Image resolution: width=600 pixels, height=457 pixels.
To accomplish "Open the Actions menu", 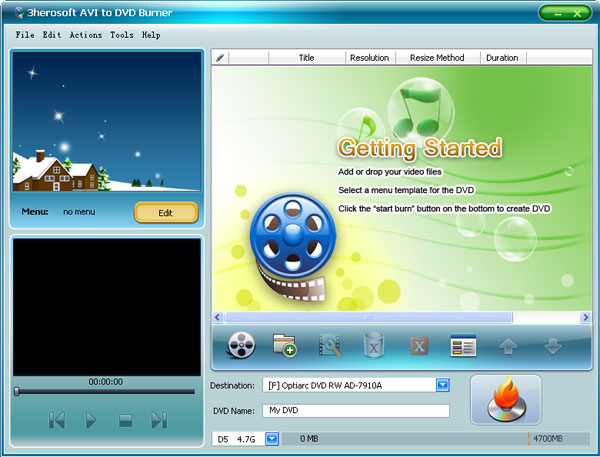I will [85, 35].
